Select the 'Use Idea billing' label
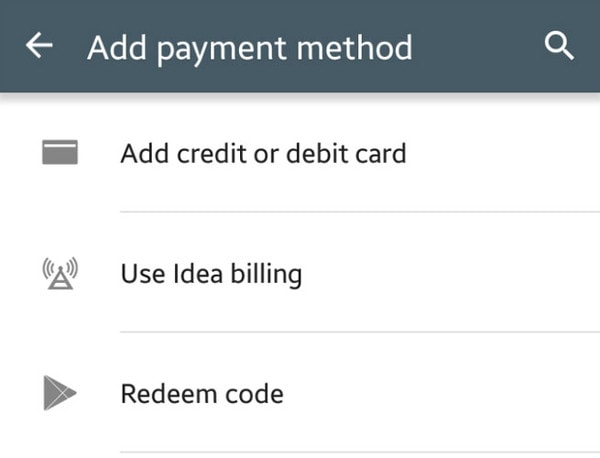The height and width of the screenshot is (458, 600). tap(211, 274)
